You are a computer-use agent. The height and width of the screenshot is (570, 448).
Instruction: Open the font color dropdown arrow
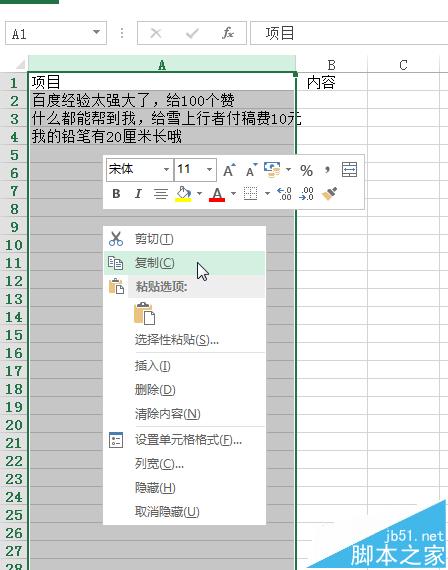pyautogui.click(x=233, y=193)
